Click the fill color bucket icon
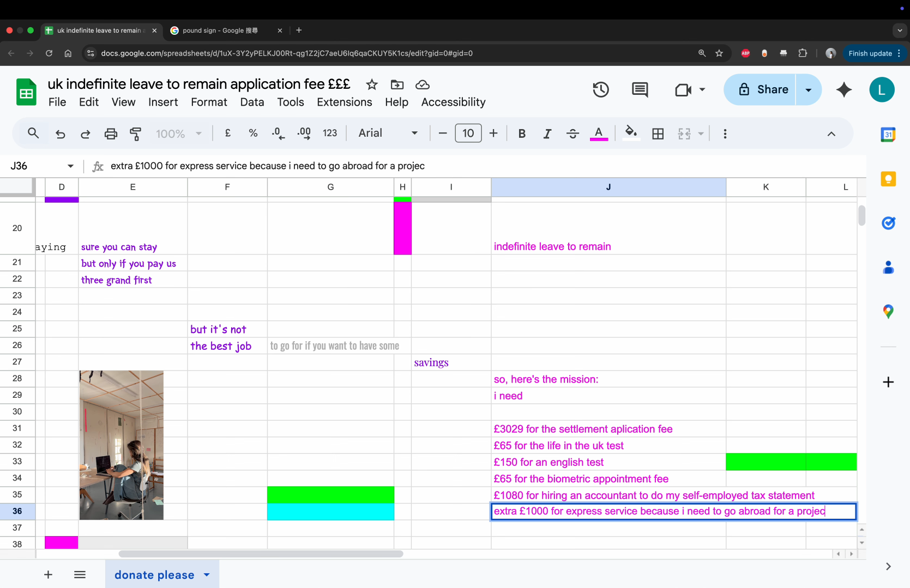The height and width of the screenshot is (588, 910). pyautogui.click(x=631, y=133)
